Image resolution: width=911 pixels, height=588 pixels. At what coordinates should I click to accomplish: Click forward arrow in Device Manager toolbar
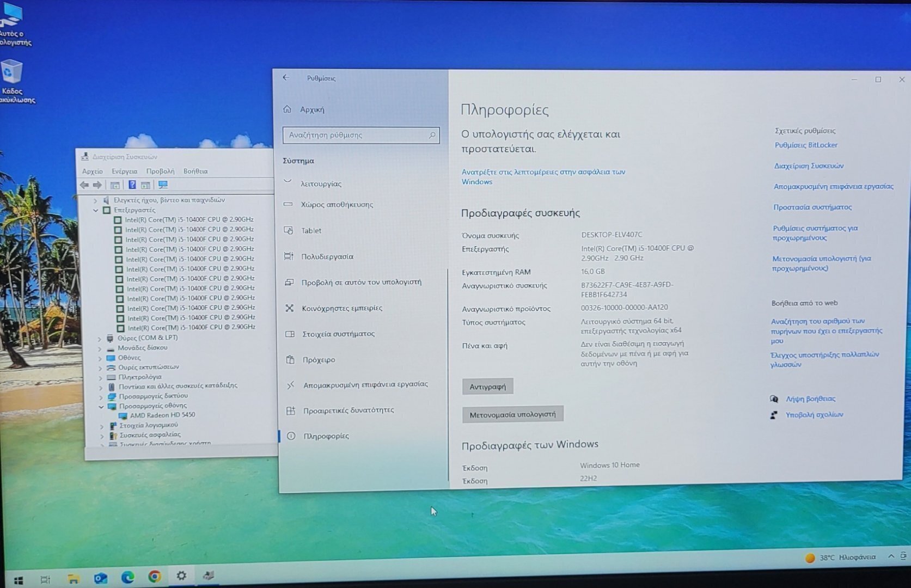97,185
